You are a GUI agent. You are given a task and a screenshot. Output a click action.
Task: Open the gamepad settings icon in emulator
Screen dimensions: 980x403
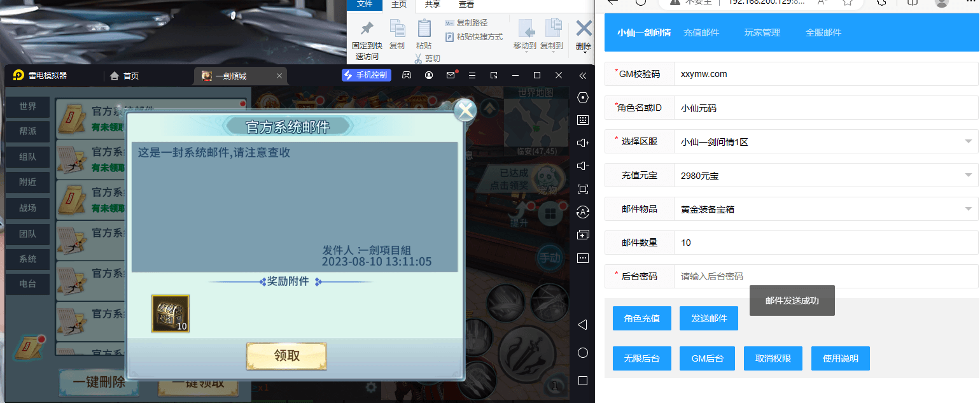(406, 75)
